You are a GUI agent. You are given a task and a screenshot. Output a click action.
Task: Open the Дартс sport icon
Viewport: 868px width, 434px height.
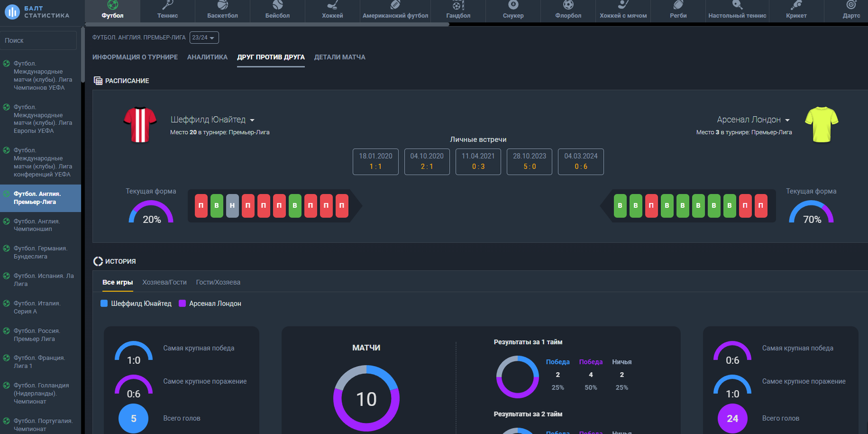pos(851,5)
